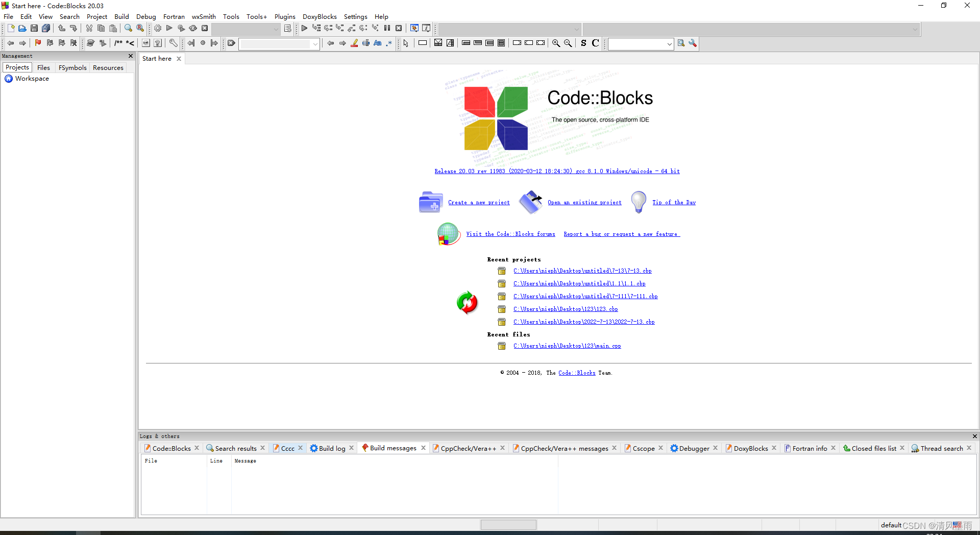Open the wxSmith menu
980x535 pixels.
coord(204,16)
